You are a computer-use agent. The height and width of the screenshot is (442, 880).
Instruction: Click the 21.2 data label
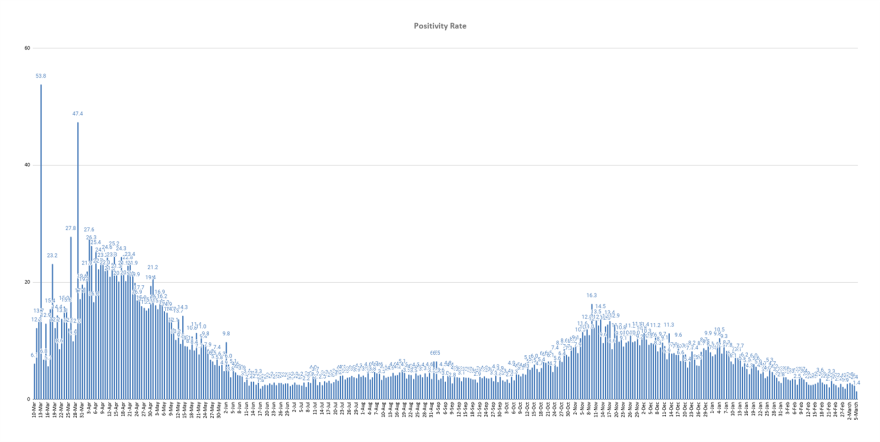click(x=152, y=268)
